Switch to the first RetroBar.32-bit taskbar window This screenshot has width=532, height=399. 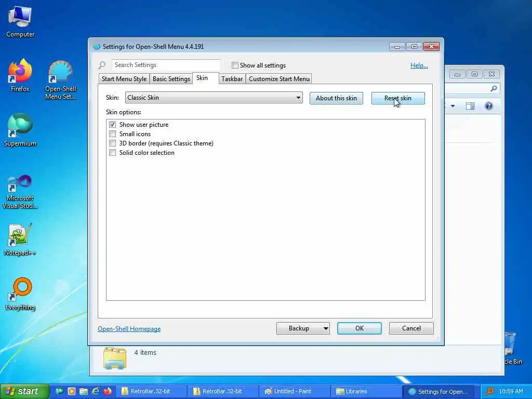click(x=151, y=391)
